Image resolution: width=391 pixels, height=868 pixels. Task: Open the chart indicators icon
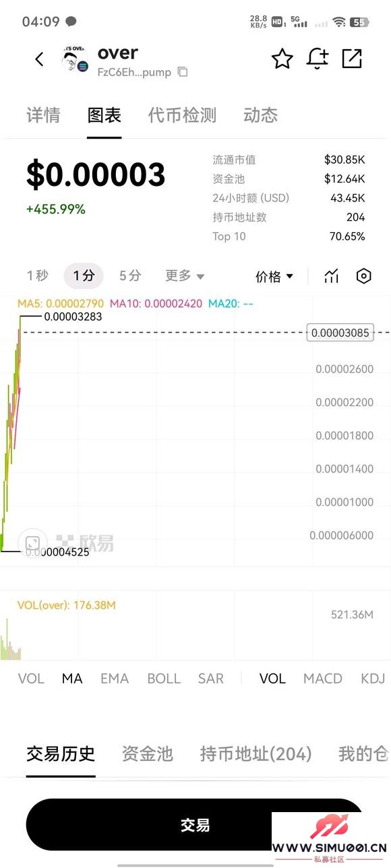(x=331, y=276)
